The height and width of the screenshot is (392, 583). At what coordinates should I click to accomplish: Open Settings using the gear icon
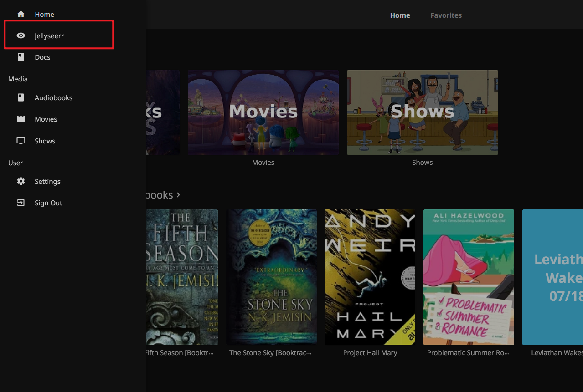21,181
